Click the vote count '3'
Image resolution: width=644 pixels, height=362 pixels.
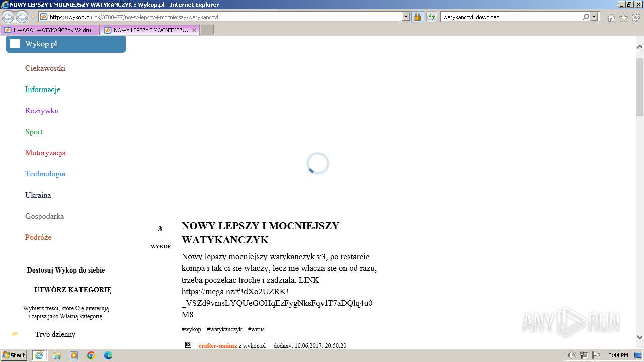coord(160,229)
